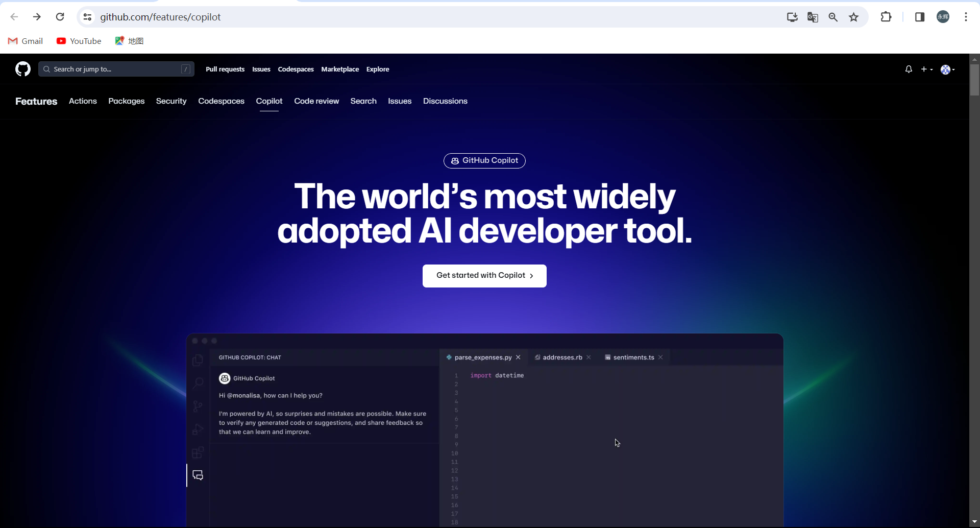The height and width of the screenshot is (528, 980).
Task: Close the addresses.rb tab
Action: [589, 357]
